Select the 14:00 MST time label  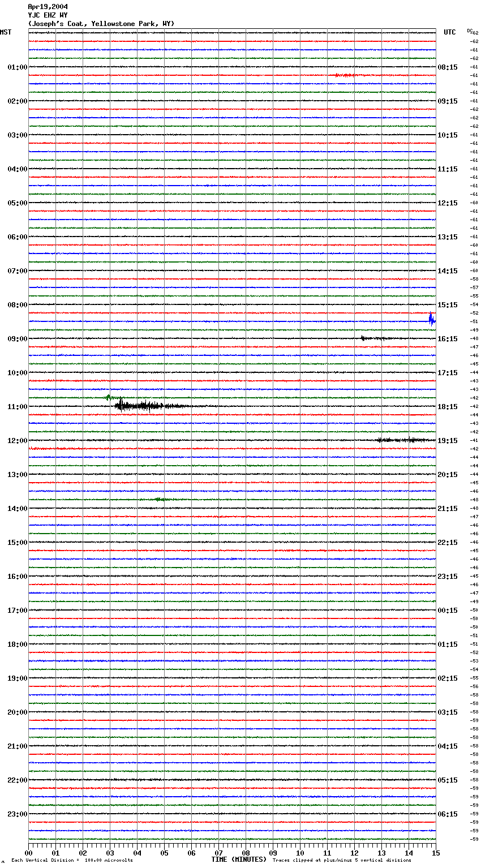(x=18, y=509)
